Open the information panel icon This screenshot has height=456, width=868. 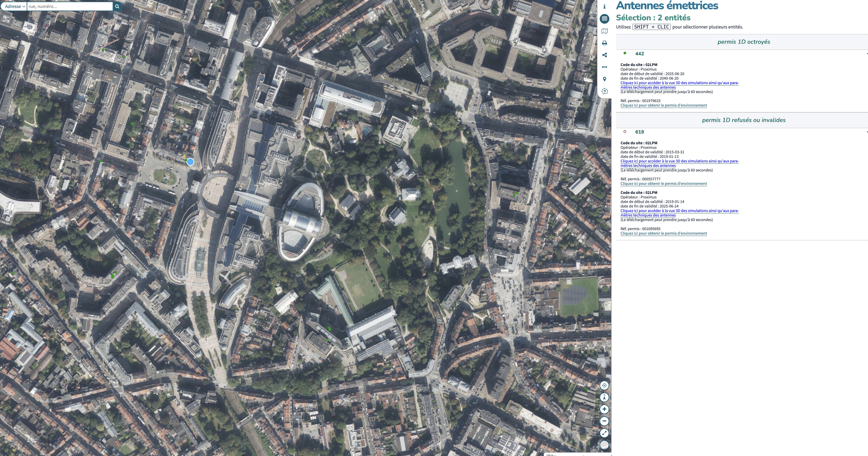tap(605, 7)
